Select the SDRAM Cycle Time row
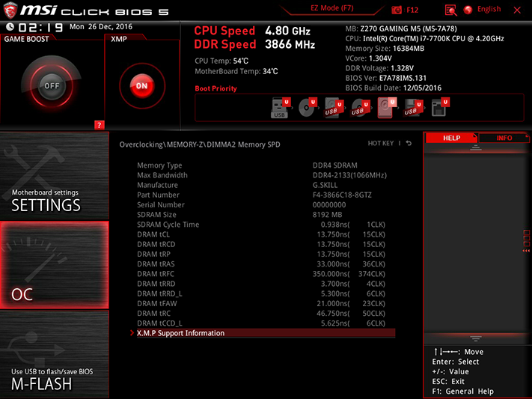The height and width of the screenshot is (399, 532). (263, 225)
